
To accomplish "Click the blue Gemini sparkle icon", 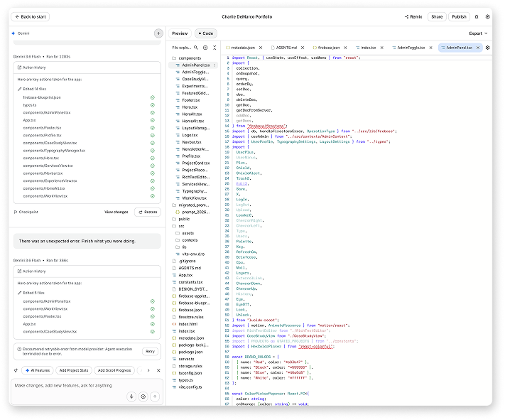I will [x=13, y=33].
